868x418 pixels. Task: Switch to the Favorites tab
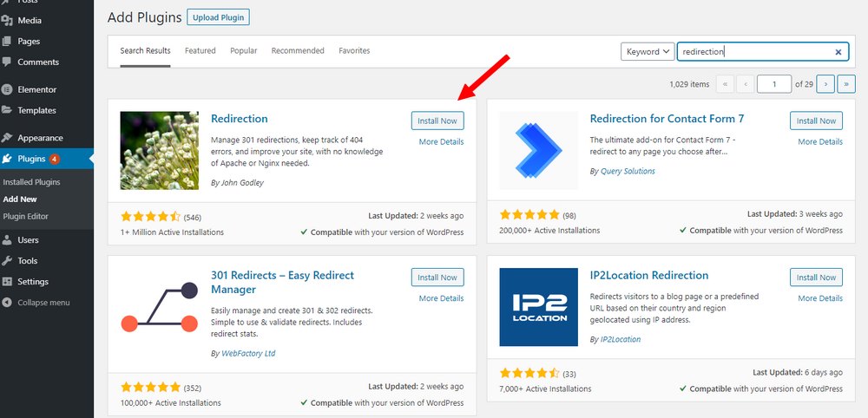tap(354, 51)
